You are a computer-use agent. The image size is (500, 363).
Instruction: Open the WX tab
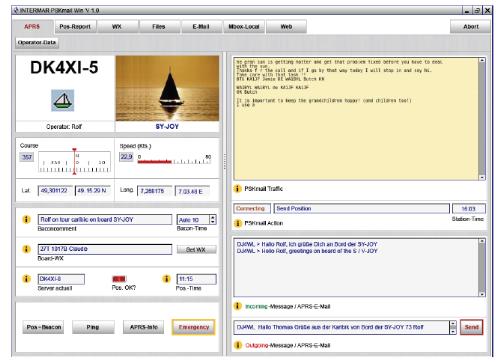tap(117, 27)
